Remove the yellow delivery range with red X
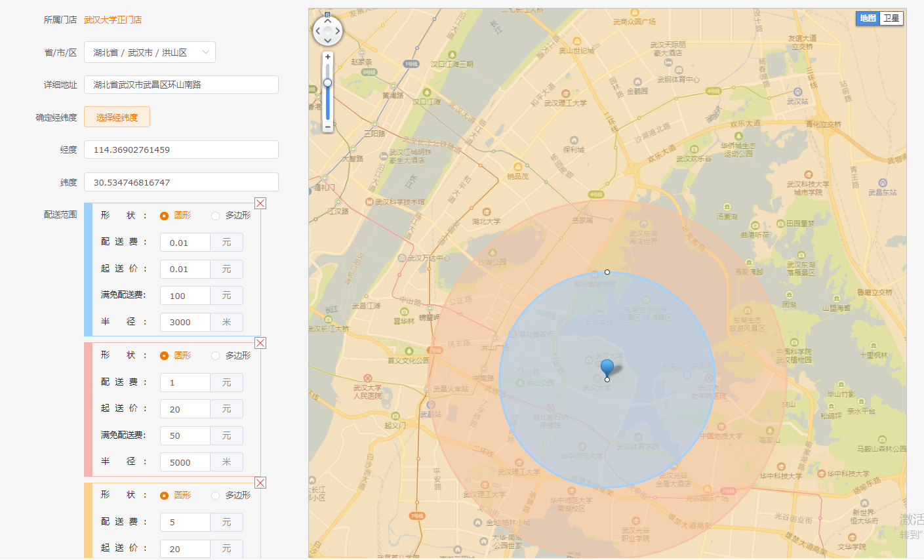 (260, 483)
